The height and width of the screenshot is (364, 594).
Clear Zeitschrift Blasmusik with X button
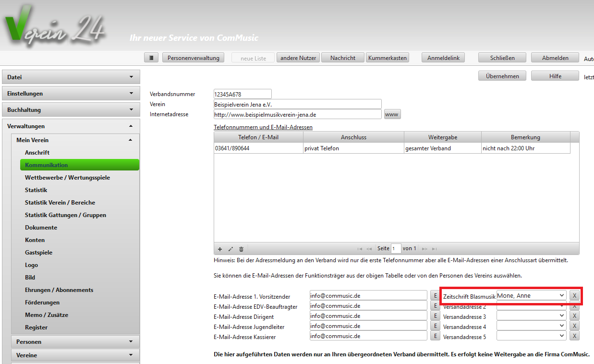tap(574, 295)
